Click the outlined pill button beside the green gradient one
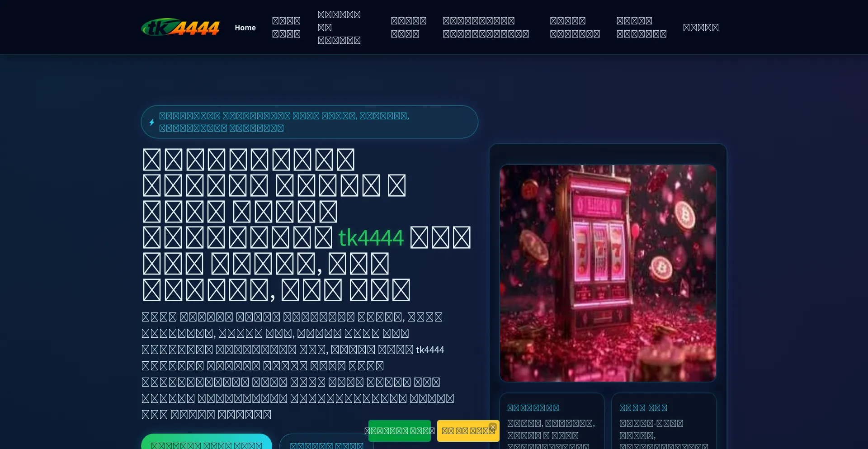 coord(326,442)
